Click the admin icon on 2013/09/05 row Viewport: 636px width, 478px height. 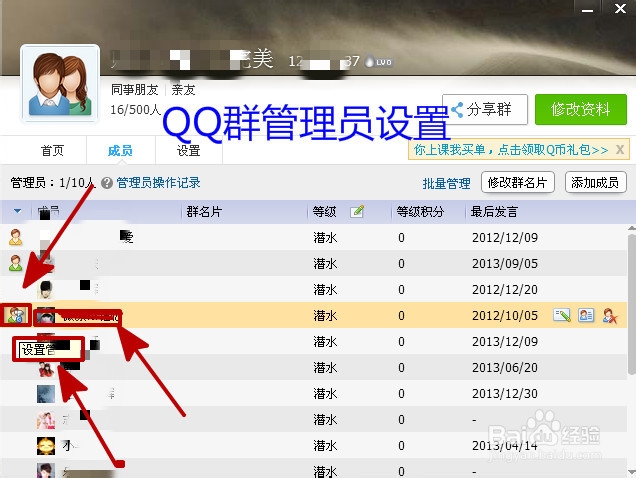point(15,263)
